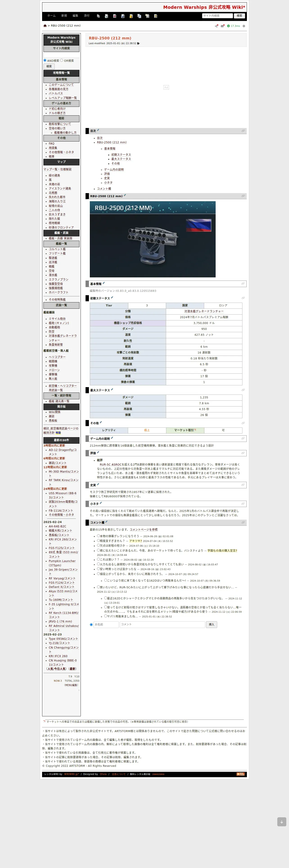Image resolution: width=289 pixels, height=868 pixels.
Task: Select the AND検索 radio button
Action: point(45,60)
